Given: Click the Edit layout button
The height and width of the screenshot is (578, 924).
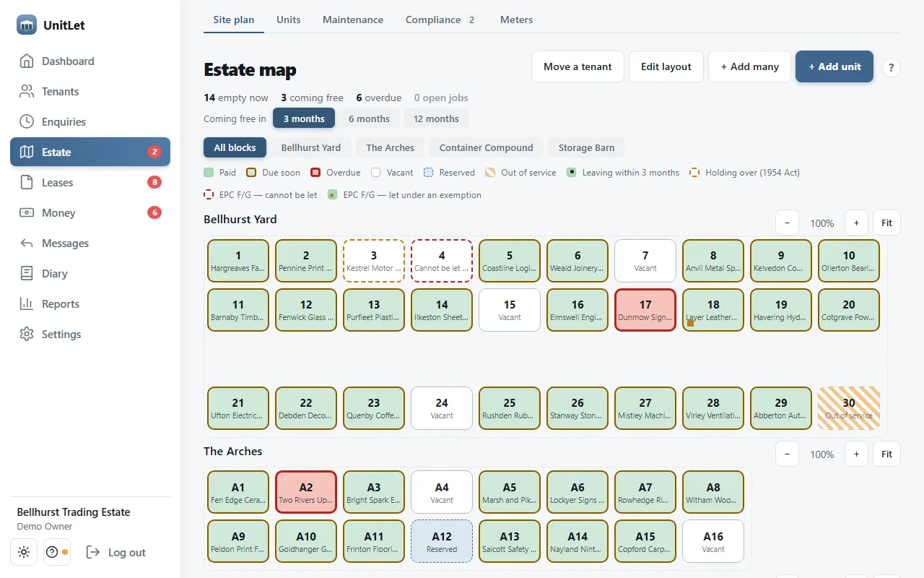Looking at the screenshot, I should pos(666,66).
